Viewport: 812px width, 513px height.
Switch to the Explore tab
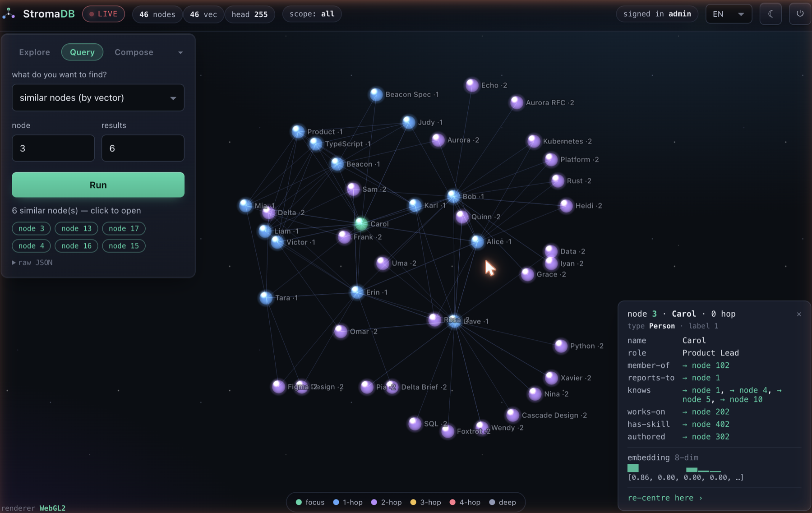point(35,52)
